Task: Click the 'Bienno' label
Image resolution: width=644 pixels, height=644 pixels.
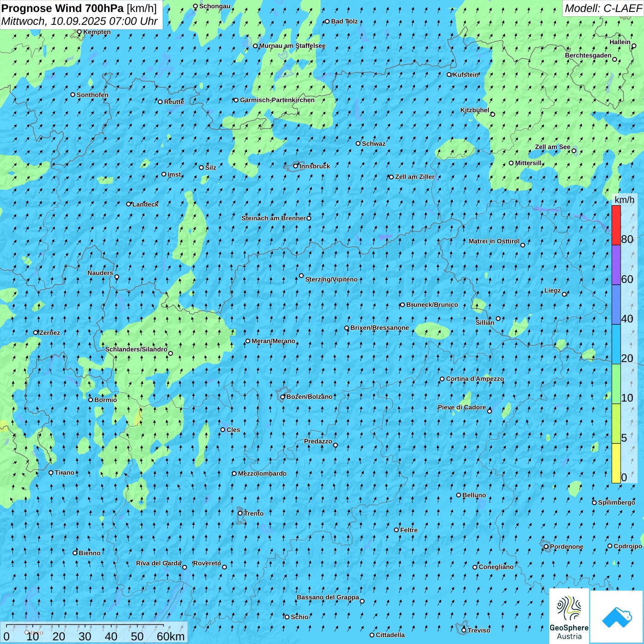Action: point(89,553)
